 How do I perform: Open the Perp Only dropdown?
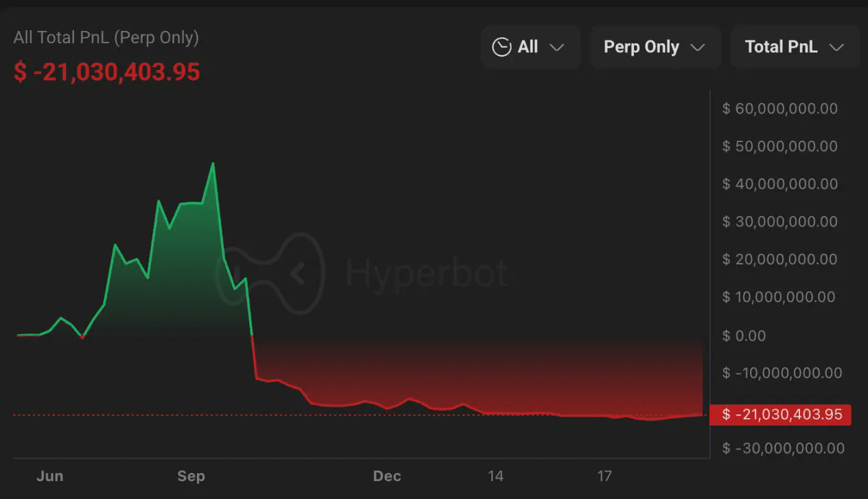[x=655, y=47]
